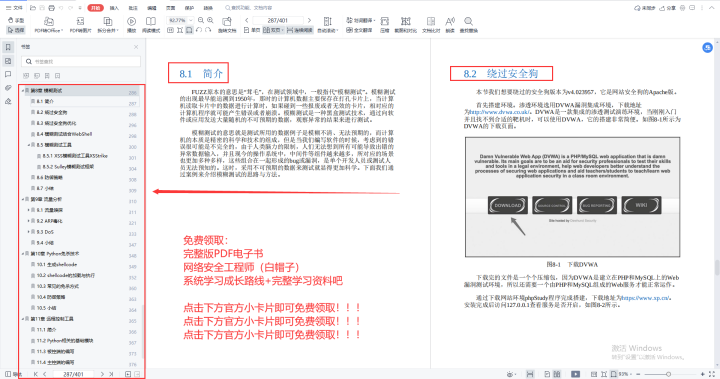Image resolution: width=720 pixels, height=379 pixels.
Task: Click the zoom in magnifier in toolbar
Action: (x=210, y=21)
